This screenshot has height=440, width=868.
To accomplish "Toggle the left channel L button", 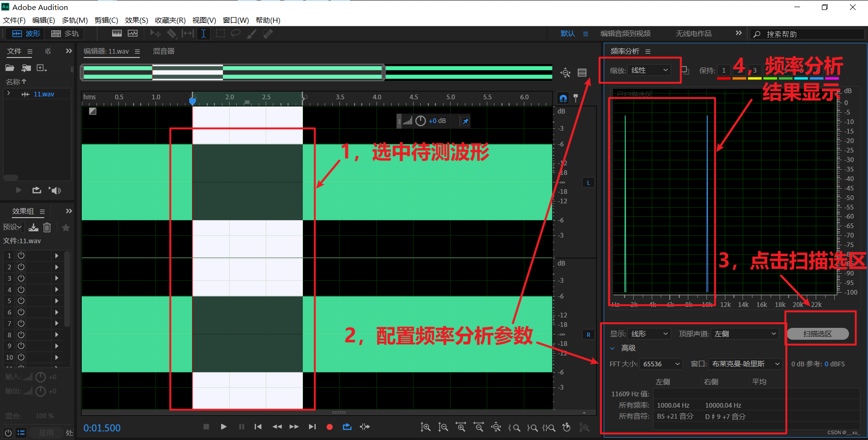I will pos(588,183).
